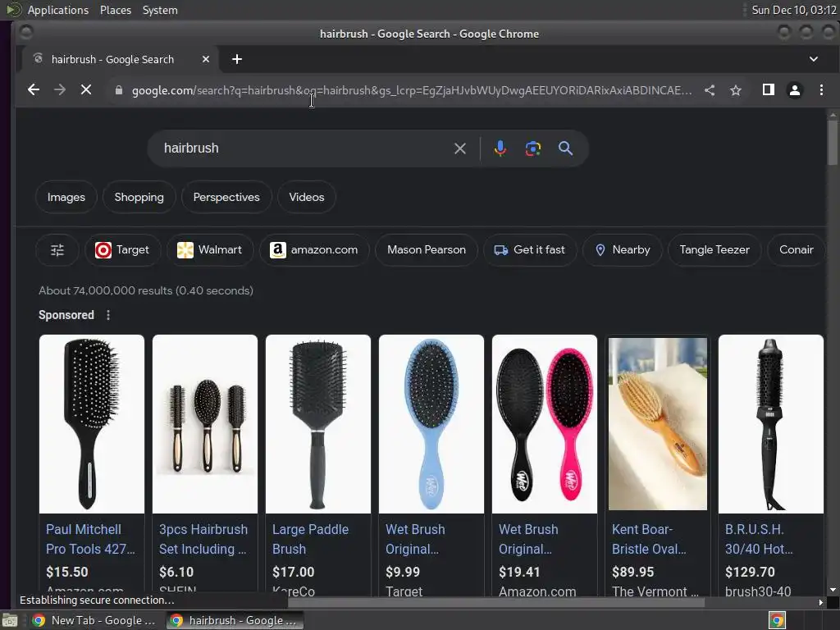Screen dimensions: 840x630
Task: Open all filters slider icon
Action: [57, 249]
